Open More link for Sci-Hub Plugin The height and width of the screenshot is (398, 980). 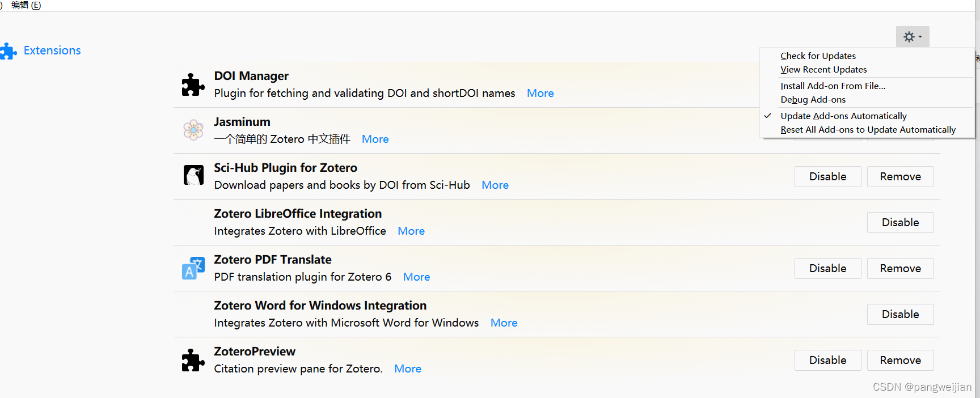(x=495, y=185)
